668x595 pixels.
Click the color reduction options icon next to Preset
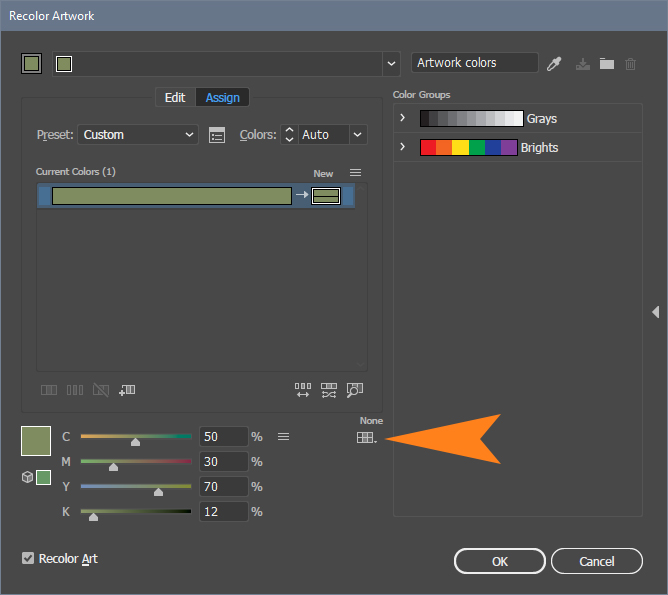pyautogui.click(x=217, y=135)
